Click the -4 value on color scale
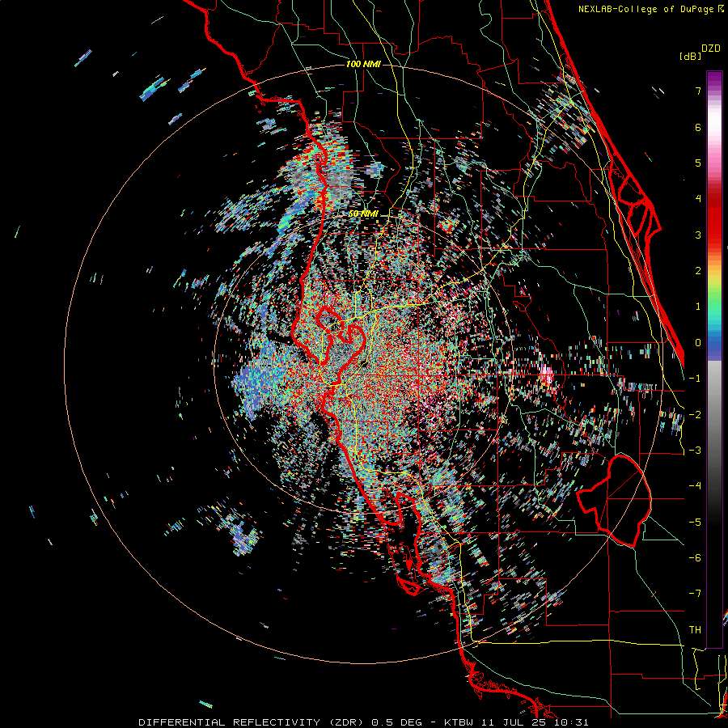 tap(695, 486)
